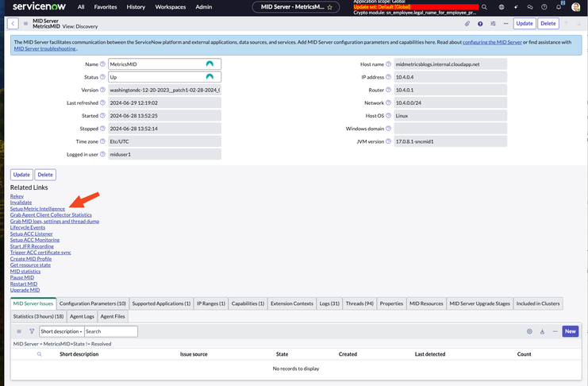Open the Logs (31) tab
The height and width of the screenshot is (386, 588).
click(x=329, y=303)
